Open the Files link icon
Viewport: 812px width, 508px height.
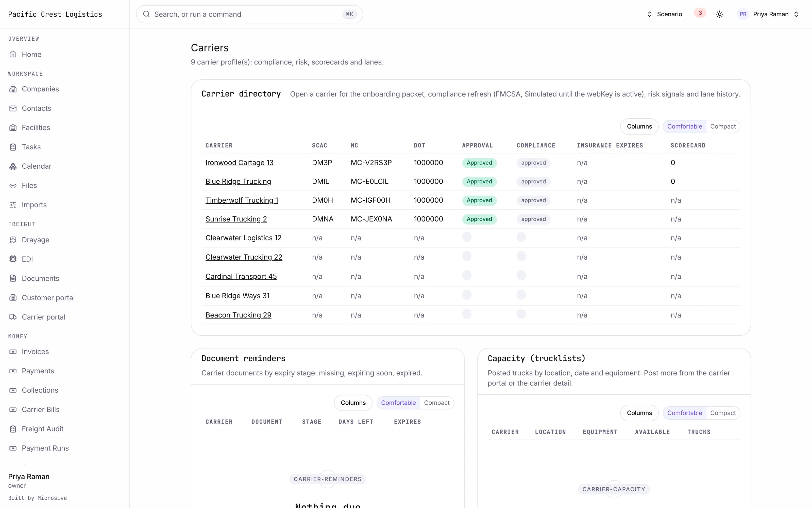[13, 185]
